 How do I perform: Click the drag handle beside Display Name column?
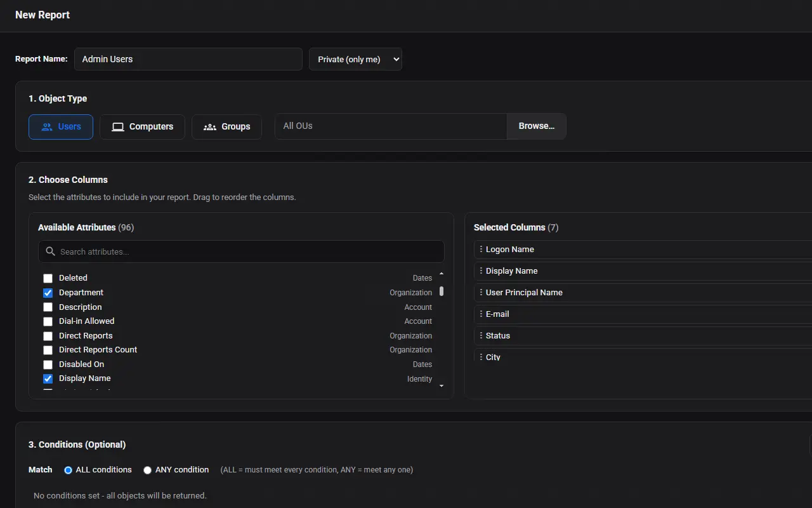(481, 271)
